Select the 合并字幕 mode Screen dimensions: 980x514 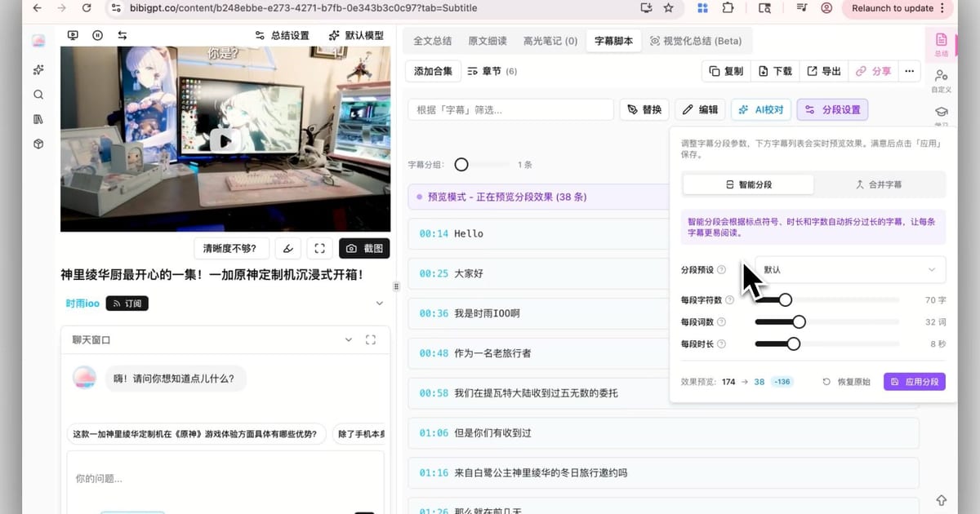click(x=879, y=184)
